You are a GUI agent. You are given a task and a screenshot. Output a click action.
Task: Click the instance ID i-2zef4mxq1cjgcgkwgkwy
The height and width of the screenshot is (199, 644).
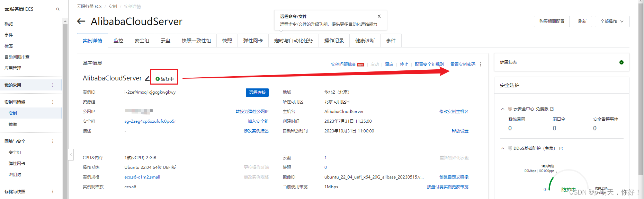(x=150, y=92)
